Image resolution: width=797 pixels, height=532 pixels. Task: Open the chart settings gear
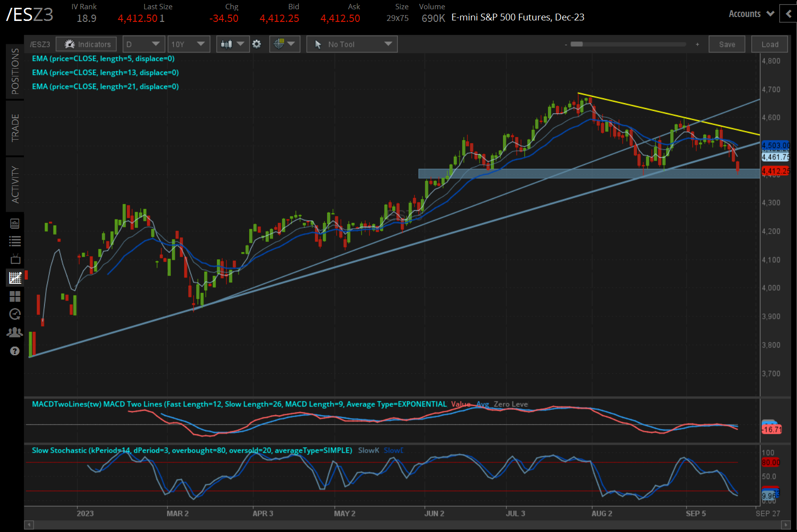(x=257, y=44)
